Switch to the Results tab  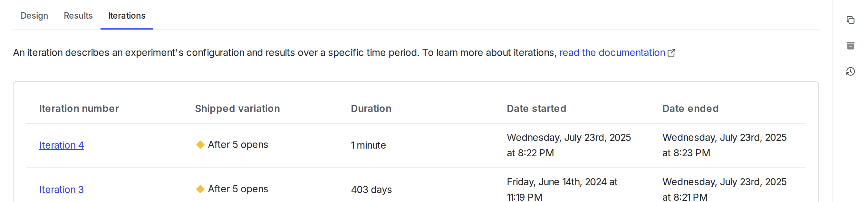[x=78, y=15]
